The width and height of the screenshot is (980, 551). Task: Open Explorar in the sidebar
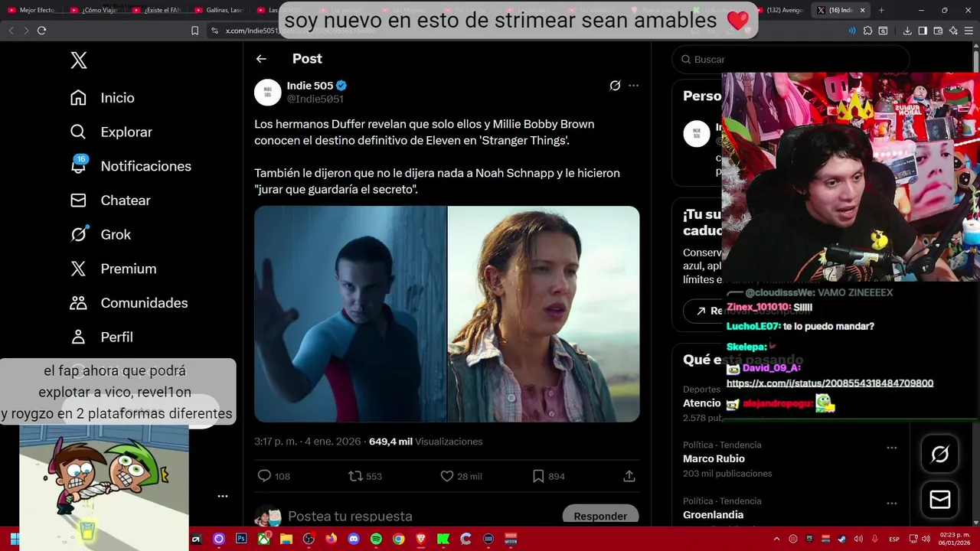(111, 132)
